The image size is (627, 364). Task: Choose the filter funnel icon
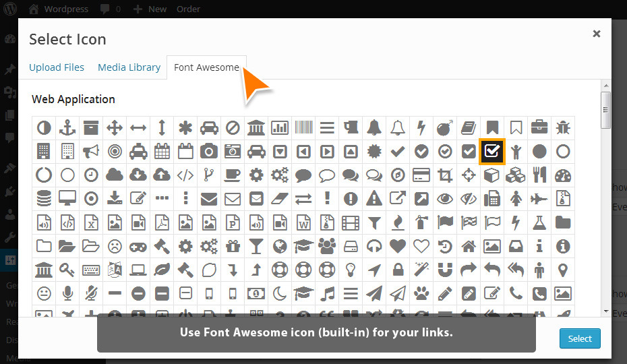click(x=374, y=223)
